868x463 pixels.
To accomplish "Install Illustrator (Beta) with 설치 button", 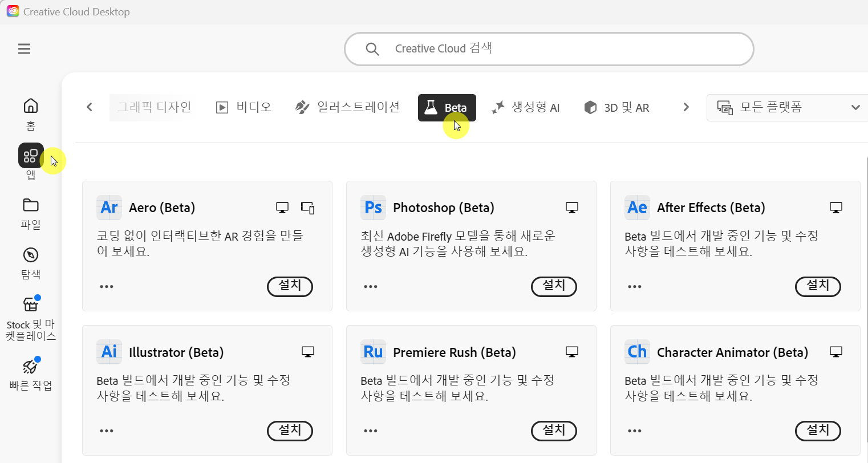I will point(290,430).
